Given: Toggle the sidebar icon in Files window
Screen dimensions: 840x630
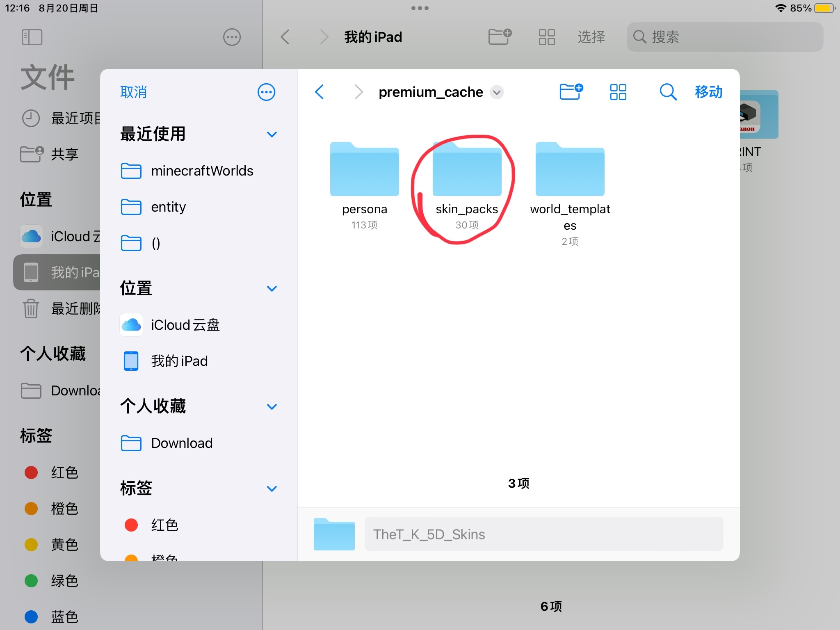Looking at the screenshot, I should click(x=32, y=37).
